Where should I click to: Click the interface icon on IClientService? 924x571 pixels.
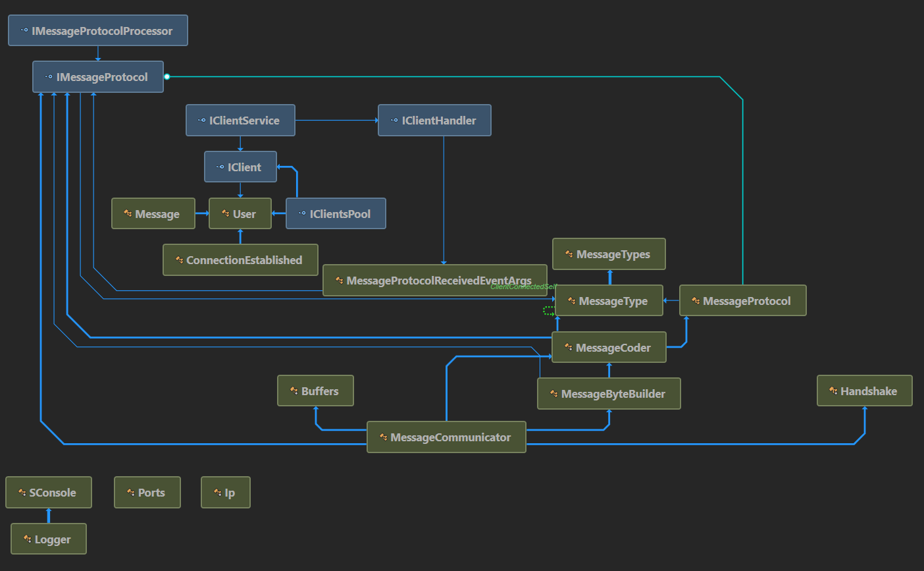click(x=201, y=121)
